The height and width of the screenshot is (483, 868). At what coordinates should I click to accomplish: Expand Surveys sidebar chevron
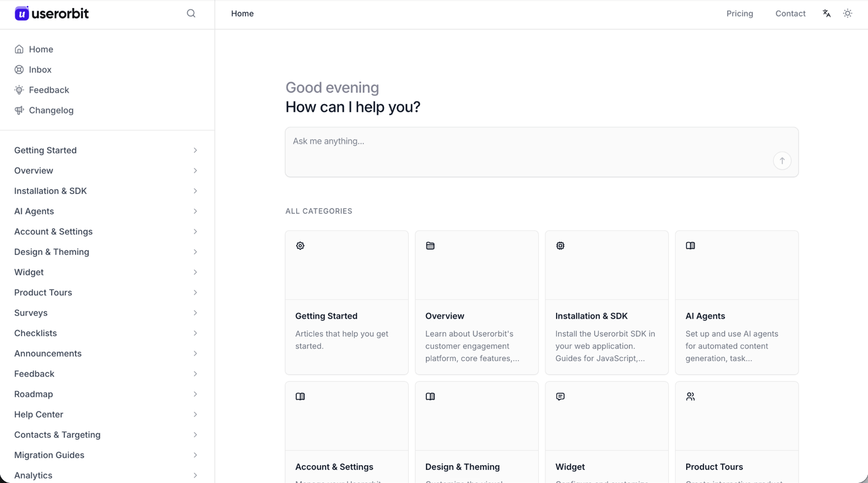coord(195,313)
